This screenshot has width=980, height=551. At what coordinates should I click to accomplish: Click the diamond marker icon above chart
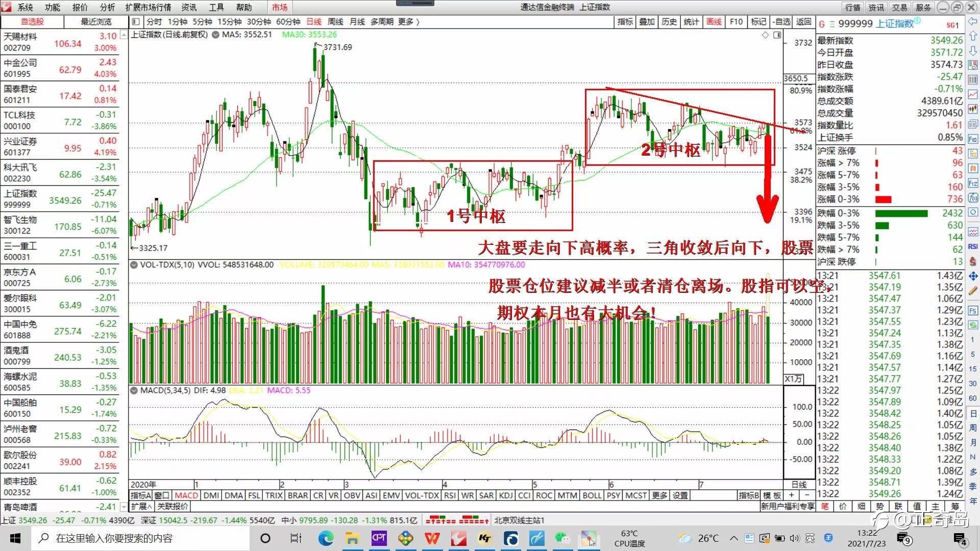click(x=765, y=35)
